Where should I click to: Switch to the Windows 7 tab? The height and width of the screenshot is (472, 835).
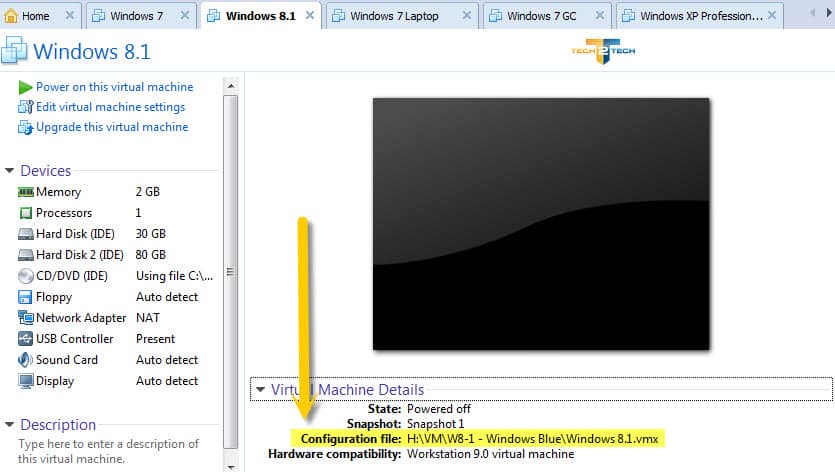point(141,16)
